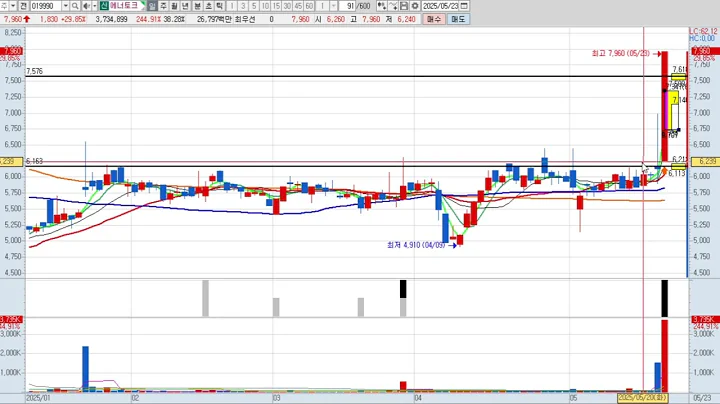This screenshot has height=404, width=720.
Task: Click the green 신 badge icon
Action: tap(104, 6)
